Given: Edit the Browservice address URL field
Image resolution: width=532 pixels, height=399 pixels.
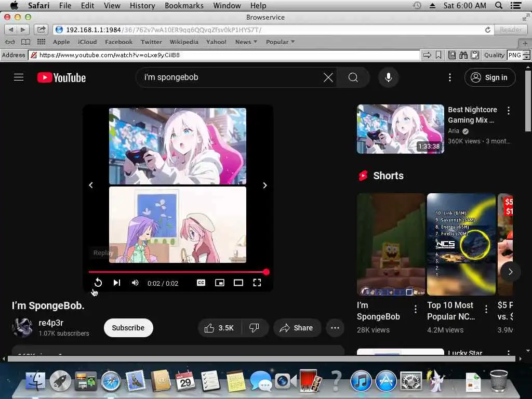Looking at the screenshot, I should [224, 55].
